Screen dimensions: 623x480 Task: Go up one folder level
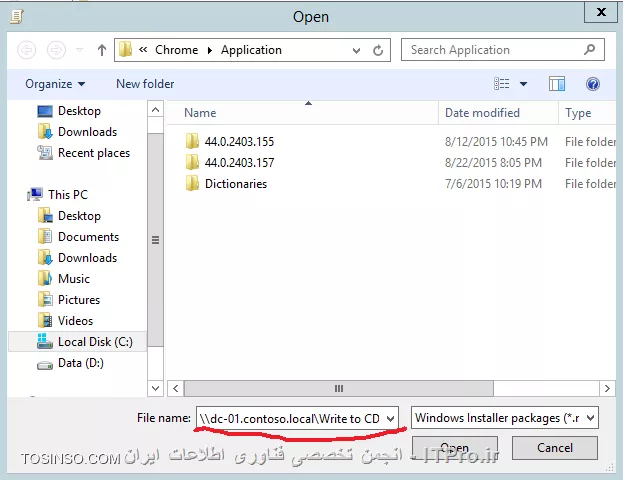[102, 50]
